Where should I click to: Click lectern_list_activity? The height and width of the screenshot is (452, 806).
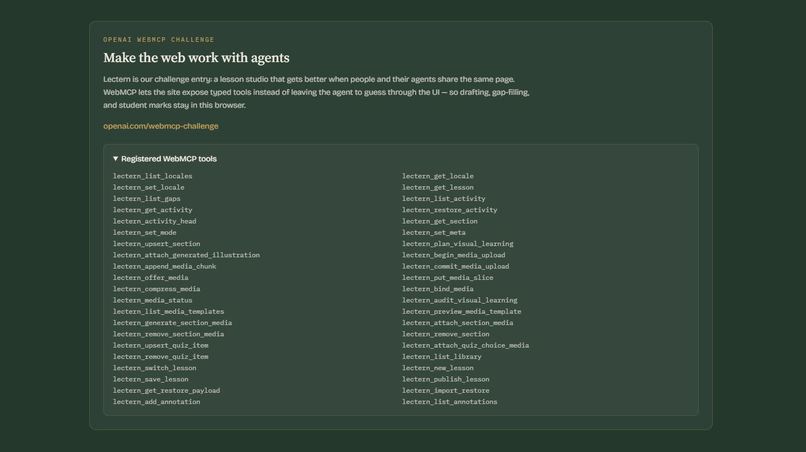coord(444,198)
